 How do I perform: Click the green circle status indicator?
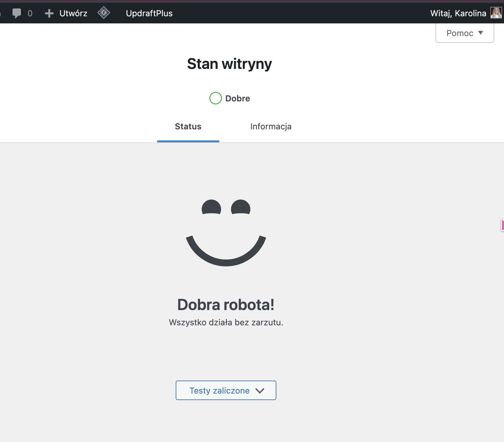[215, 98]
